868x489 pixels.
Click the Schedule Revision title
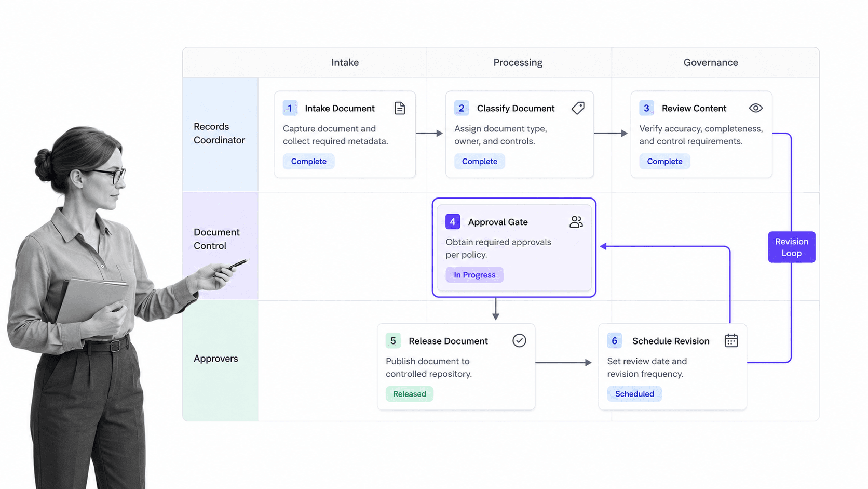(x=671, y=341)
